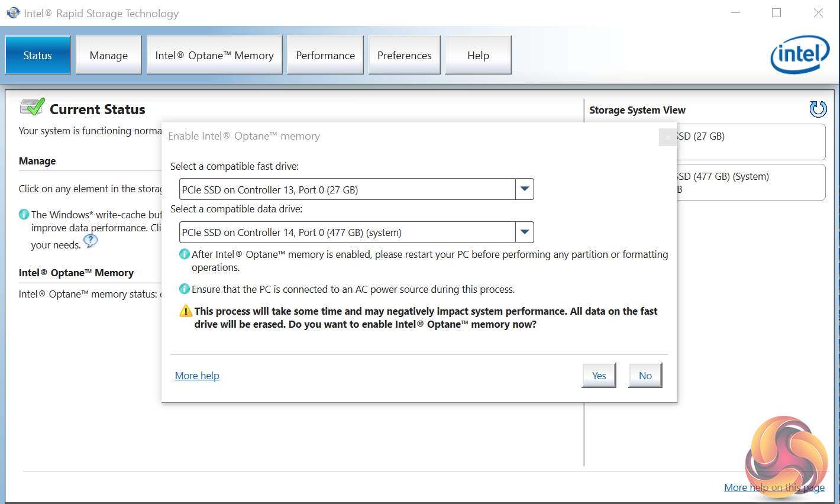
Task: Click the Intel Rapid Storage title bar icon
Action: (x=13, y=12)
